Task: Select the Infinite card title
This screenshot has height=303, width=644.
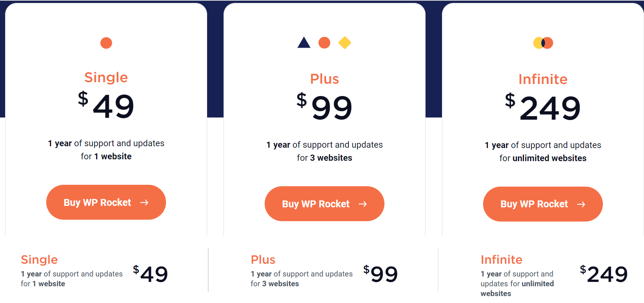Action: [543, 79]
